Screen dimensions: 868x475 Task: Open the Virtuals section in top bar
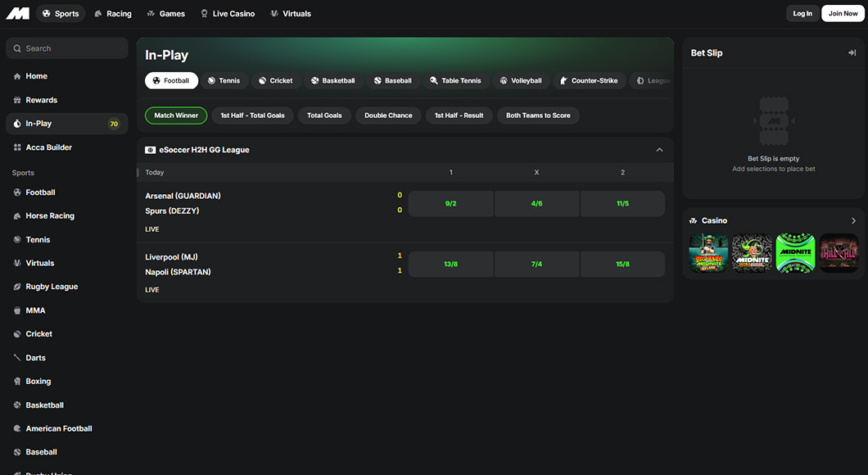coord(291,13)
